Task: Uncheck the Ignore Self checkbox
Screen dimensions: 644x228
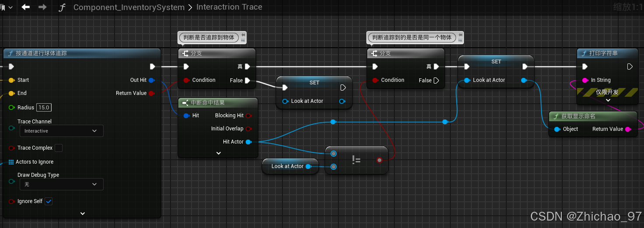Action: pyautogui.click(x=49, y=201)
